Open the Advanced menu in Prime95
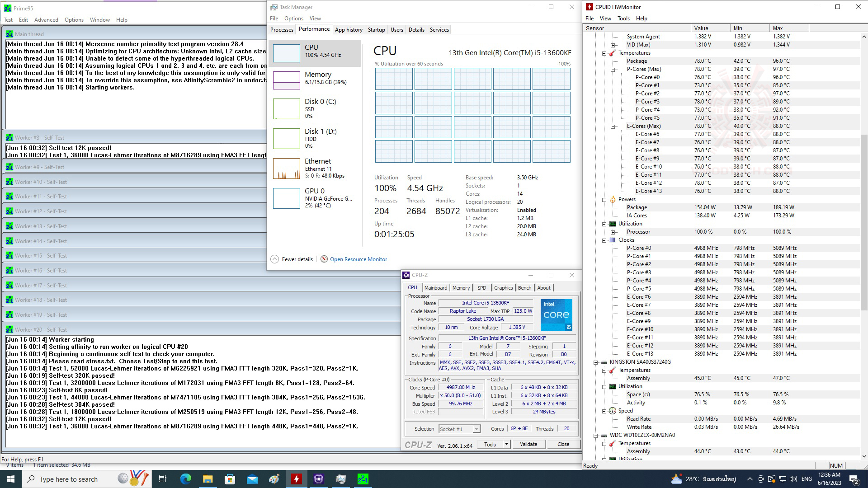Image resolution: width=868 pixels, height=488 pixels. 46,20
